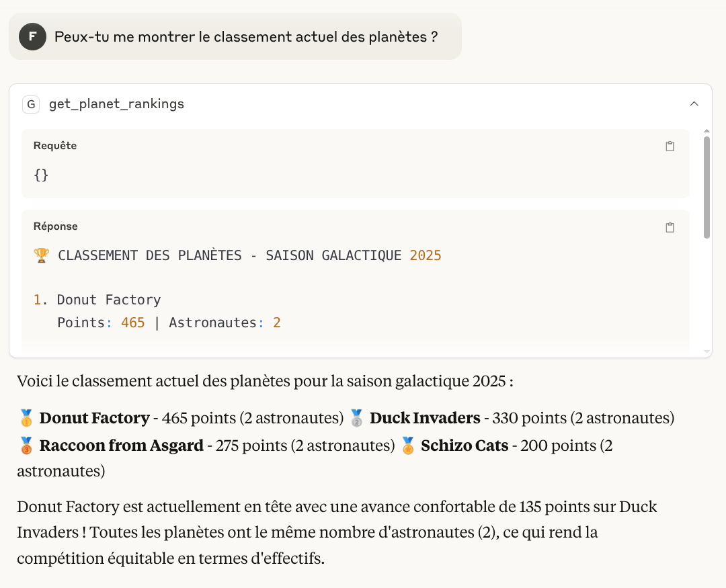Click the trophy emoji in the response
This screenshot has width=726, height=588.
[41, 255]
